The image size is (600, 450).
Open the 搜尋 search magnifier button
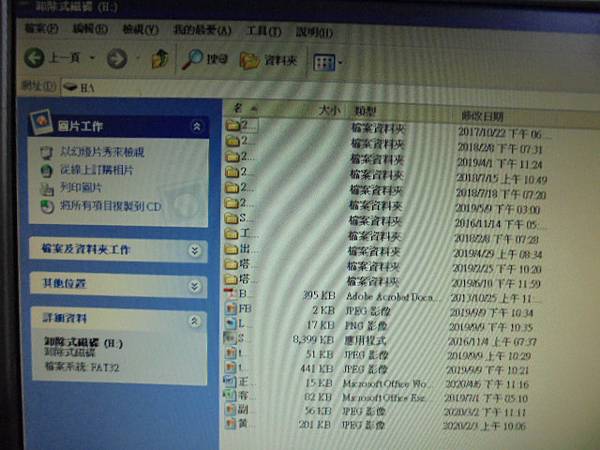[205, 59]
